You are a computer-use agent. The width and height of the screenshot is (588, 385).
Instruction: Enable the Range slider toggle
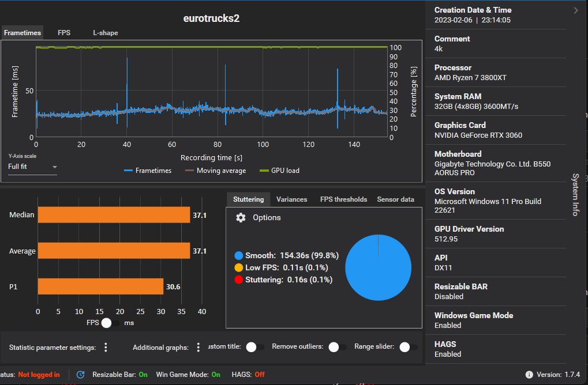point(408,347)
